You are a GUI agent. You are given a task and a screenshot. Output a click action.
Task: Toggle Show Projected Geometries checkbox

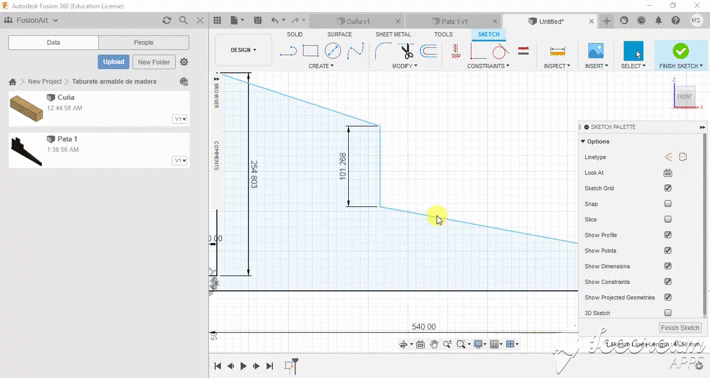pos(667,297)
